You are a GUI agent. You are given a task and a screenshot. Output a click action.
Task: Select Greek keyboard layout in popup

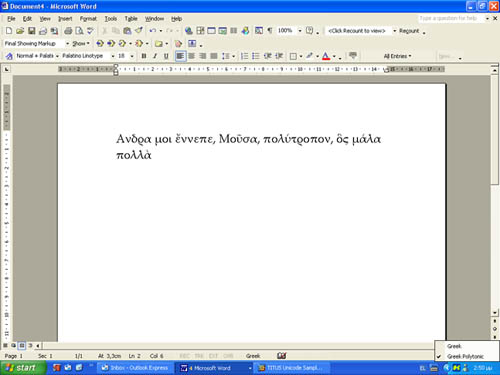467,346
